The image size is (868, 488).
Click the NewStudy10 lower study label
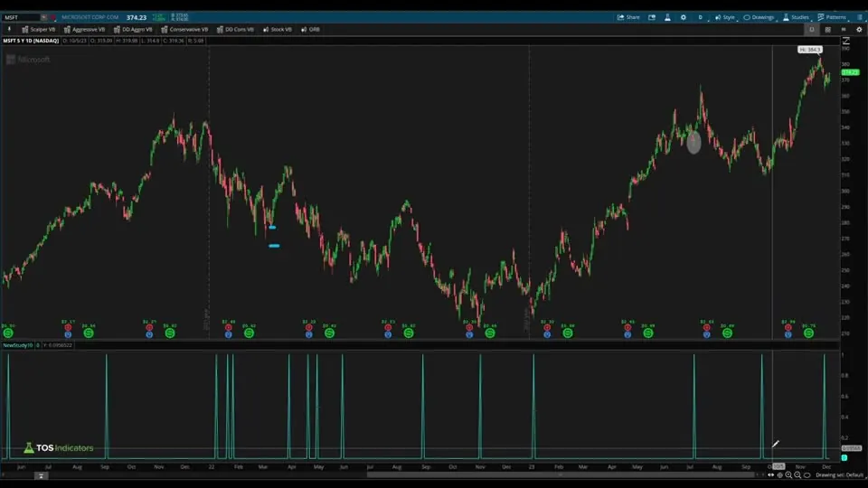click(18, 345)
